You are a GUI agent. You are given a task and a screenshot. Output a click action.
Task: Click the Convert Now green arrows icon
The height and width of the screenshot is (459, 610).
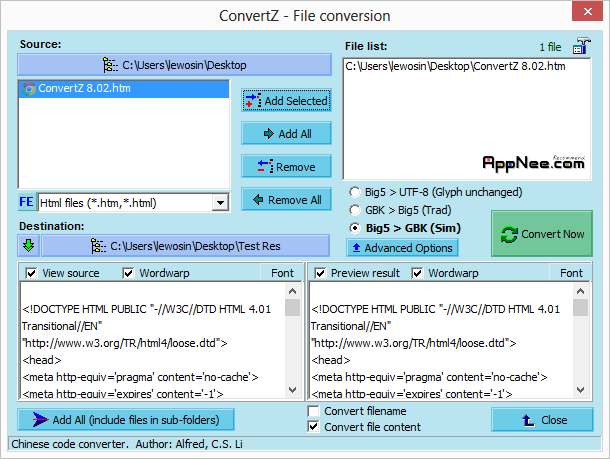pyautogui.click(x=509, y=235)
